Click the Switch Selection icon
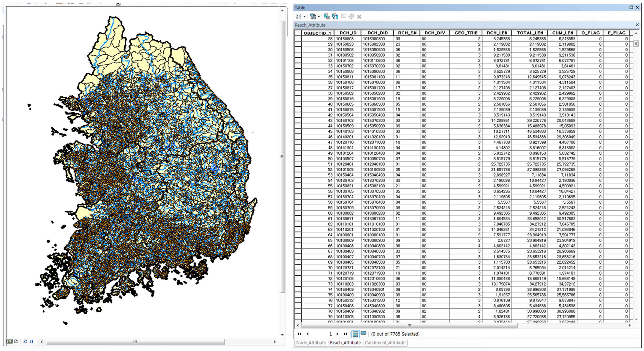The width and height of the screenshot is (644, 351). (335, 17)
